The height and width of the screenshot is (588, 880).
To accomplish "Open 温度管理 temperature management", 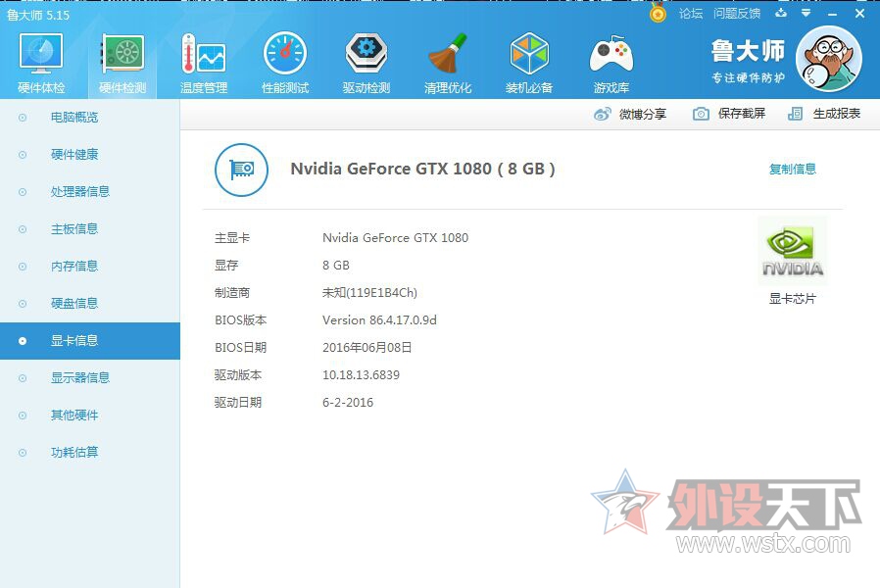I will point(204,63).
